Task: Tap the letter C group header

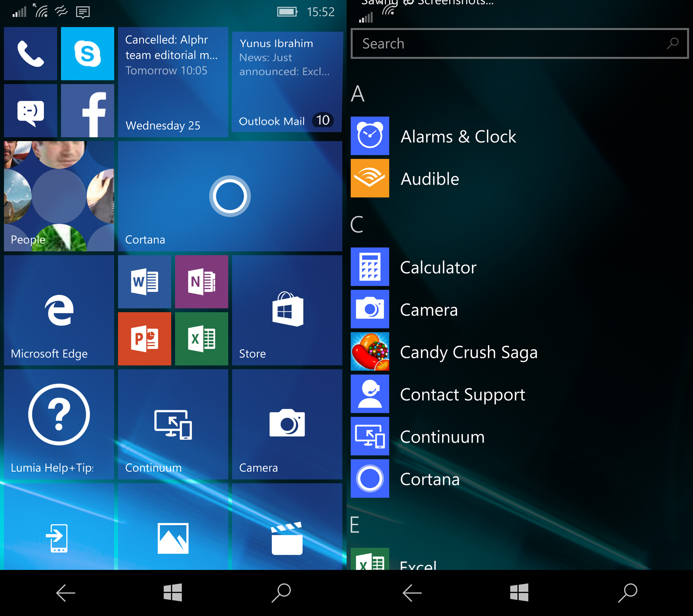Action: click(x=357, y=225)
